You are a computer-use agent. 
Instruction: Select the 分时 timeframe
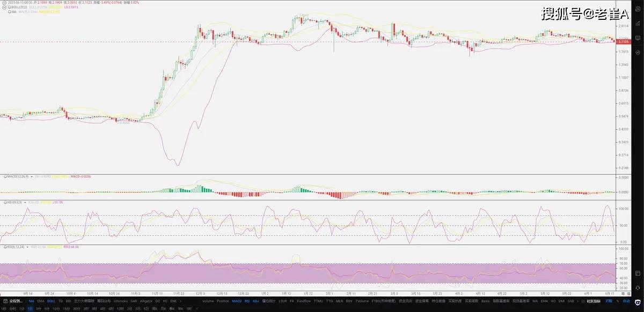tap(12, 308)
